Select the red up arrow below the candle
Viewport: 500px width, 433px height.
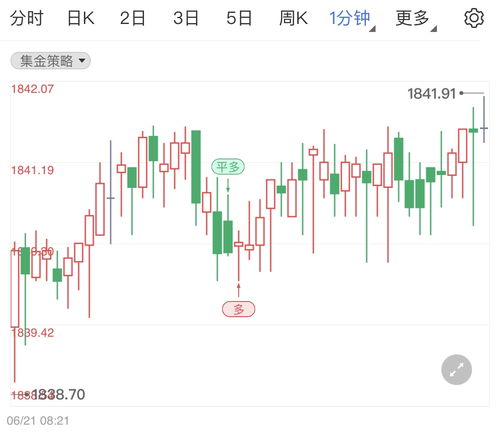[238, 290]
